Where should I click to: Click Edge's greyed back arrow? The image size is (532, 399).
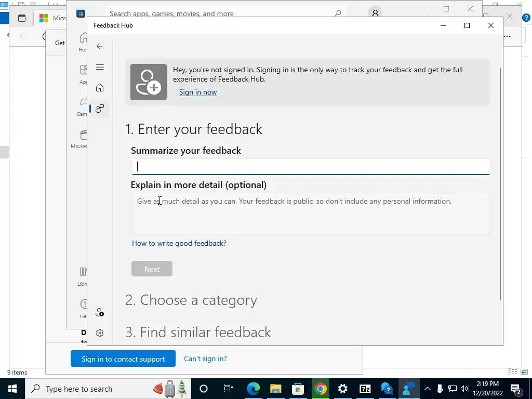tap(23, 36)
